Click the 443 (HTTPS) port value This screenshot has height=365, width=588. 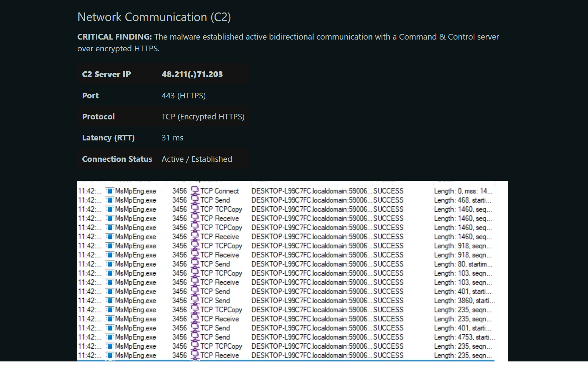[x=184, y=96]
